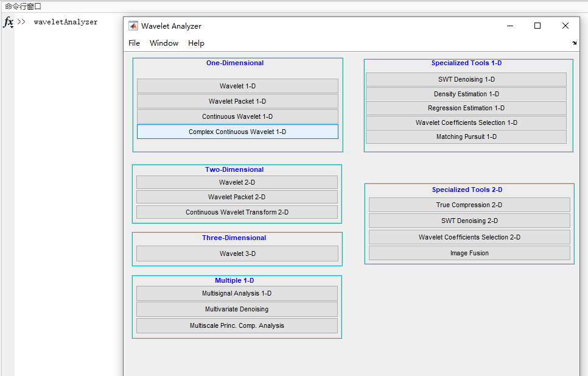Open the File menu
The height and width of the screenshot is (376, 588).
pos(134,43)
